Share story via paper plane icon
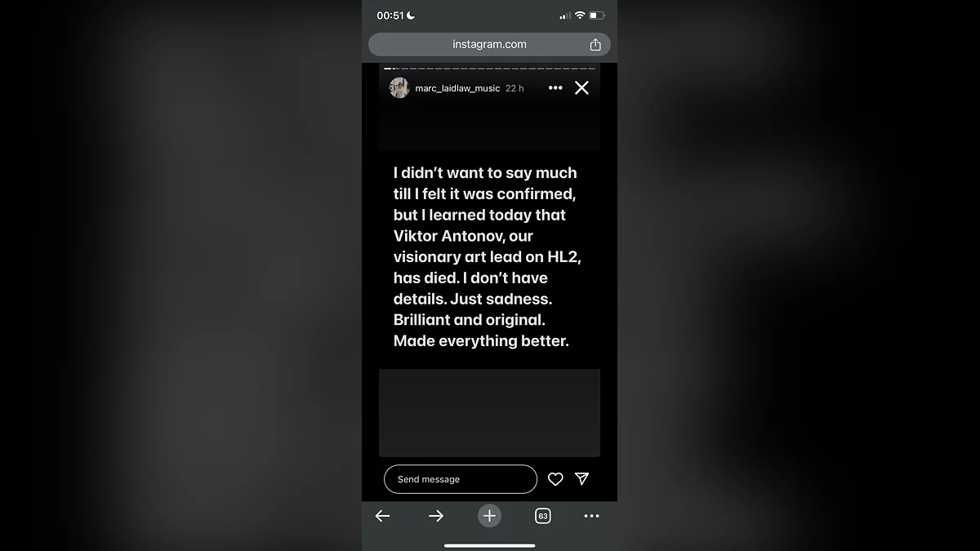Image resolution: width=980 pixels, height=551 pixels. [581, 479]
